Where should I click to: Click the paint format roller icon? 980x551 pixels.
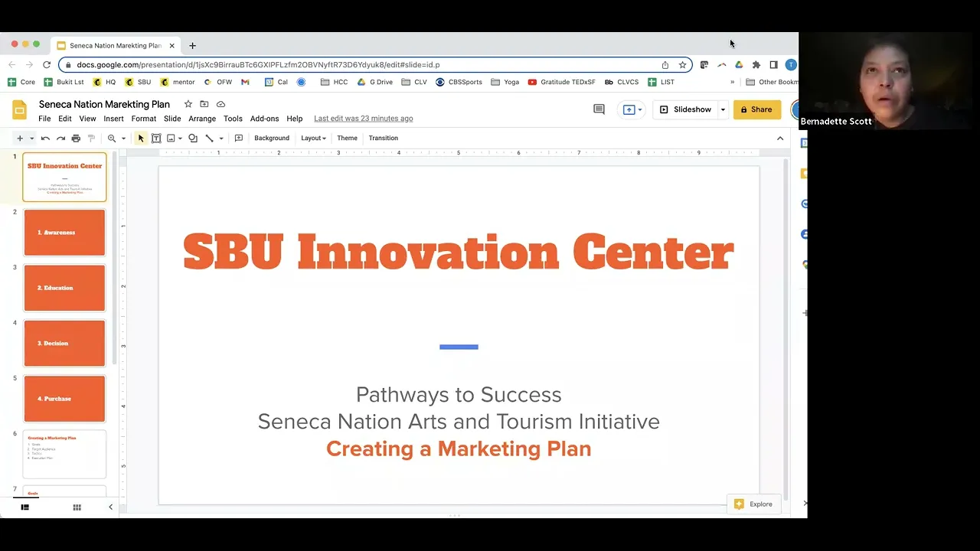tap(91, 139)
